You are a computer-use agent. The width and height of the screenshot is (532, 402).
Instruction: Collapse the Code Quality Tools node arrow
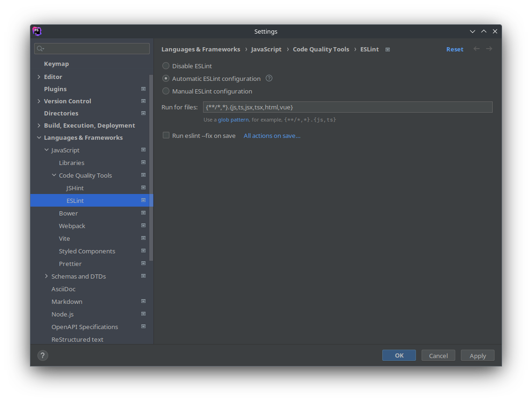54,175
